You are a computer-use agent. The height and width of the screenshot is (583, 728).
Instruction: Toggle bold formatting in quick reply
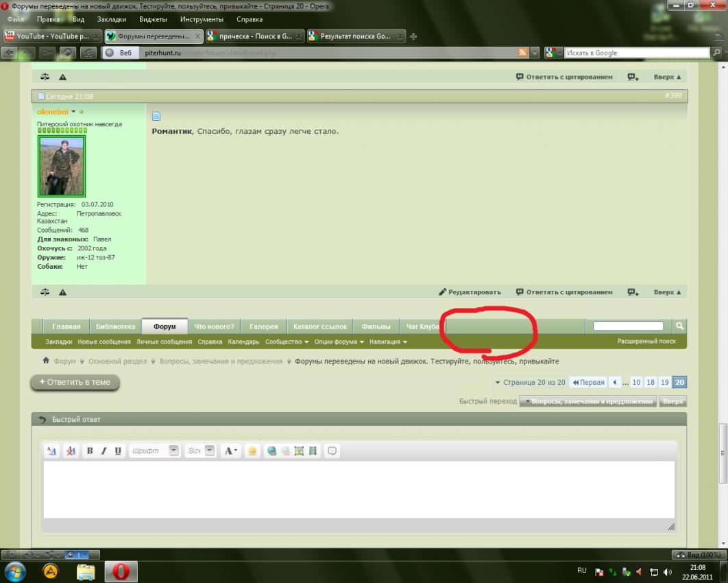90,451
